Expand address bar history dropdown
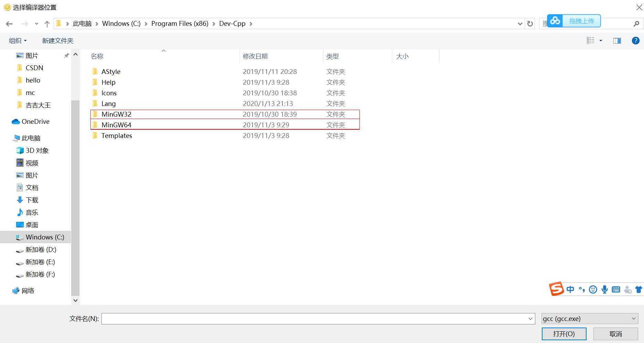Image resolution: width=644 pixels, height=343 pixels. (520, 24)
